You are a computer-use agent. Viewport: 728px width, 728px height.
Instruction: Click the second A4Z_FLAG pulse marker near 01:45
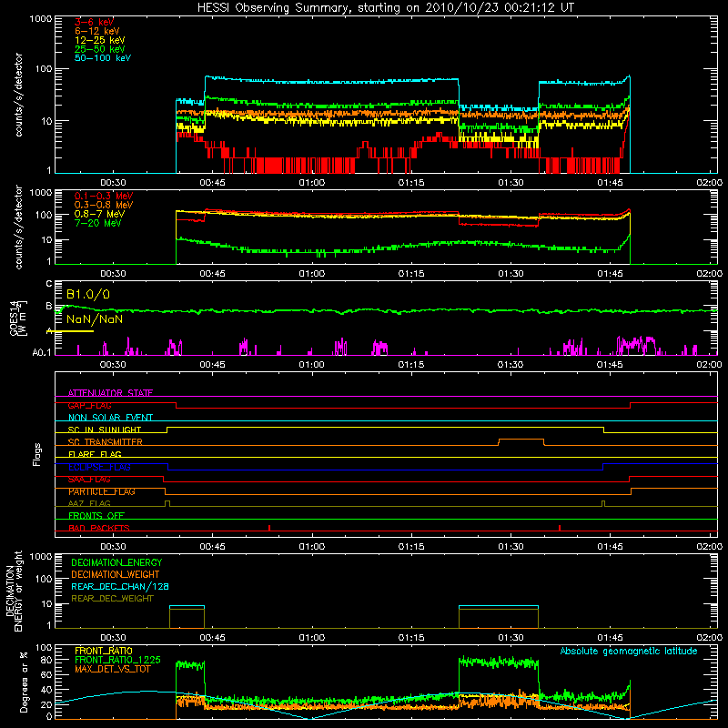click(x=603, y=503)
